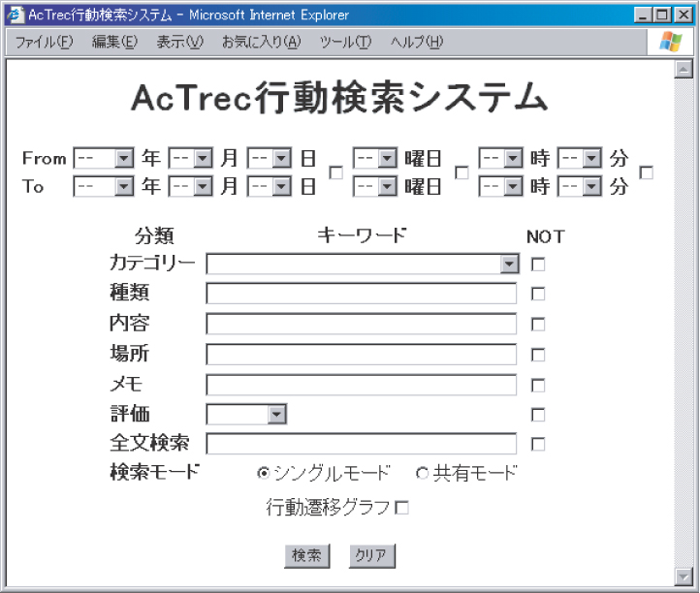700x593 pixels.
Task: Click the scrollbar down arrow
Action: (x=684, y=577)
